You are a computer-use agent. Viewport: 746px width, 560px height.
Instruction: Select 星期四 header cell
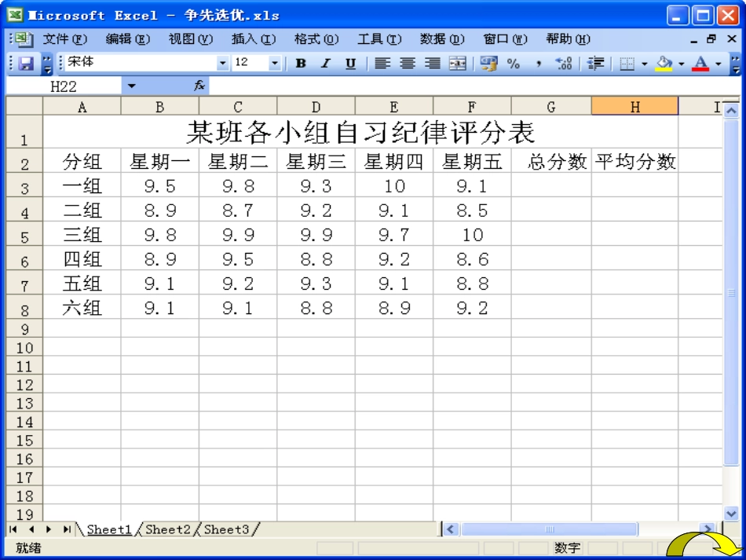(394, 161)
